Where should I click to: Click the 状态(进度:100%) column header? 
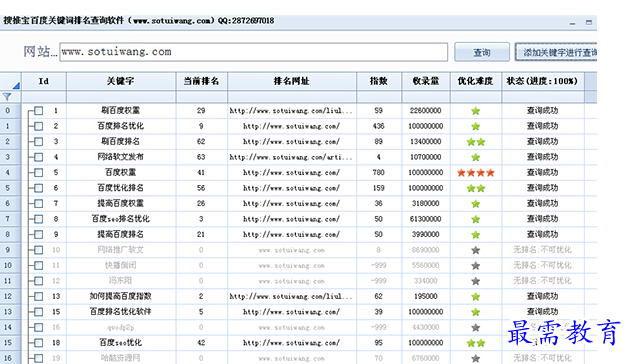point(542,81)
